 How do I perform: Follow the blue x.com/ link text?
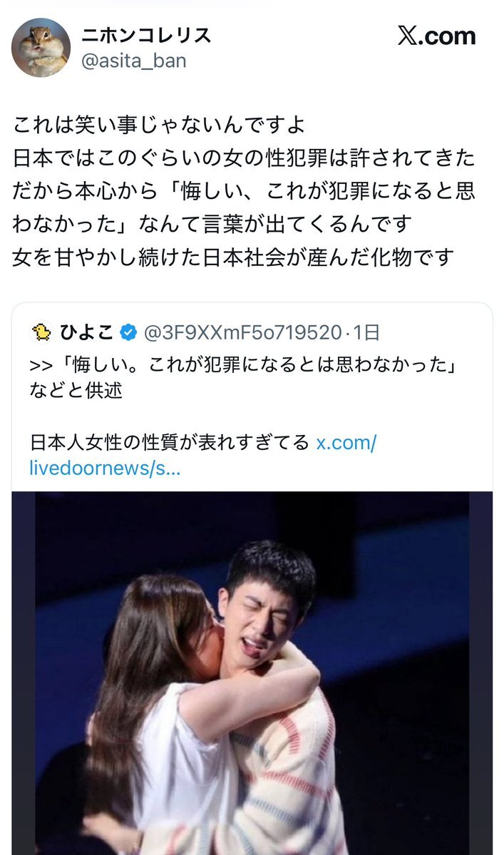(x=346, y=442)
